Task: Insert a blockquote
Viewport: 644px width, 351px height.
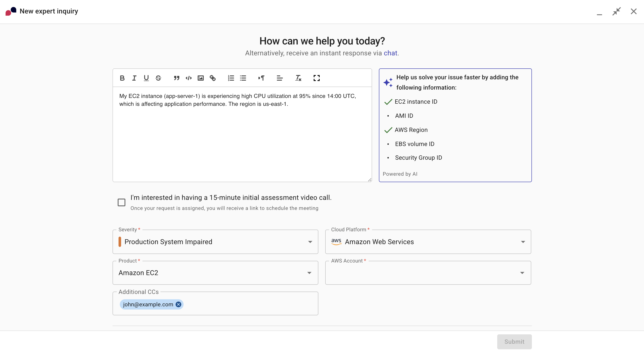Action: pyautogui.click(x=177, y=78)
